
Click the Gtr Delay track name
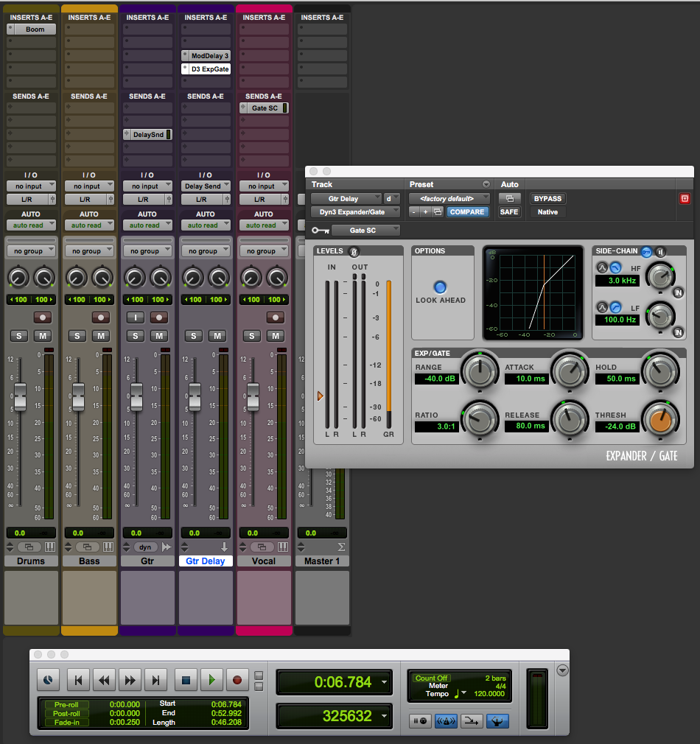[x=205, y=561]
